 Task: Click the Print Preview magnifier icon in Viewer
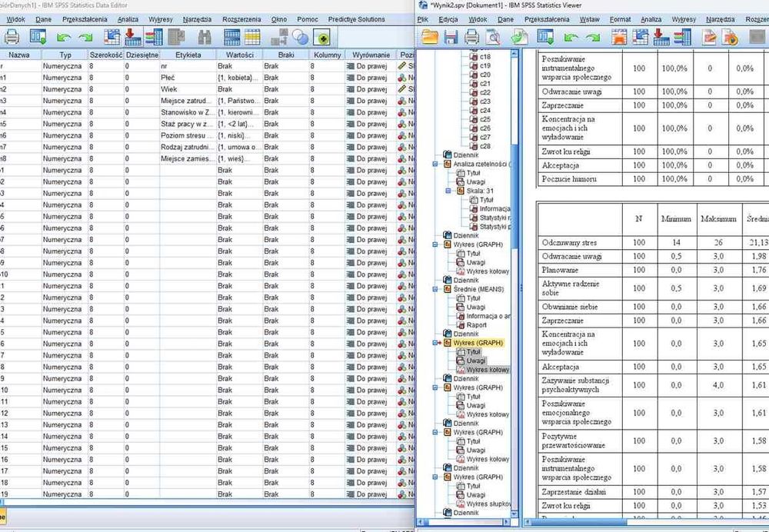[492, 37]
